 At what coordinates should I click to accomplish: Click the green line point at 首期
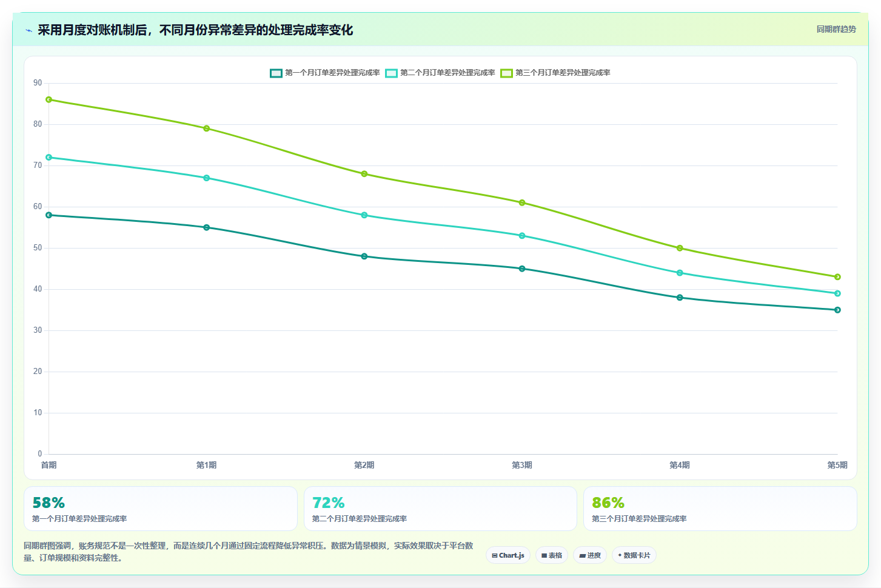49,99
